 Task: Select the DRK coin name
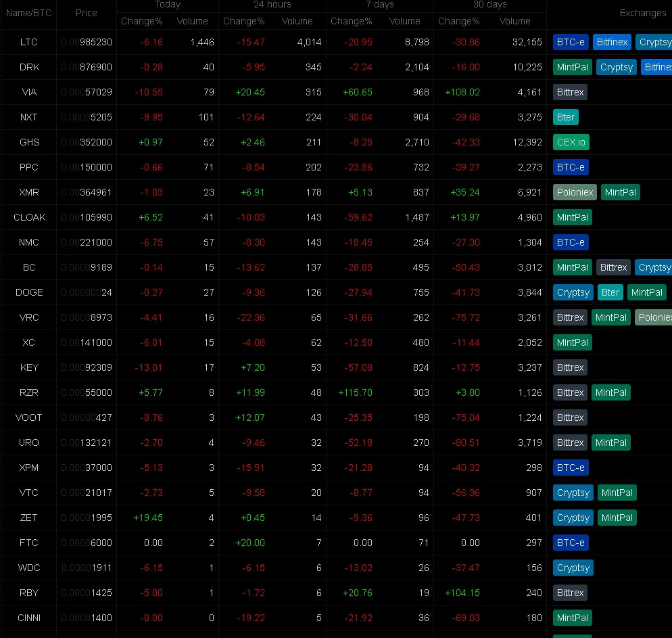29,67
